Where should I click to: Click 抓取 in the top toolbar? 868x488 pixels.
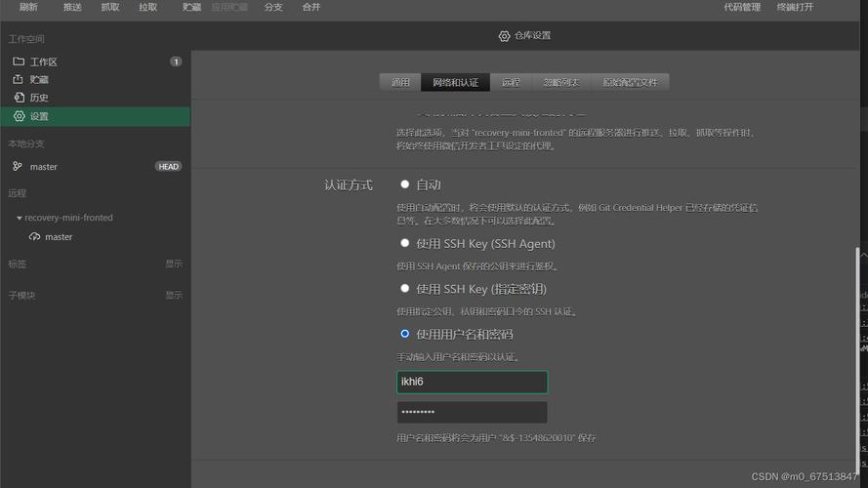(x=110, y=7)
